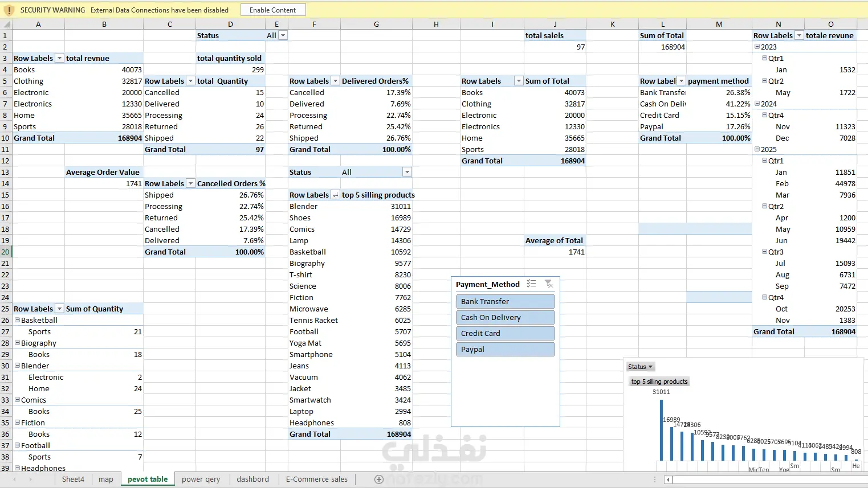Collapse Qtr1 under 2023

coord(764,58)
